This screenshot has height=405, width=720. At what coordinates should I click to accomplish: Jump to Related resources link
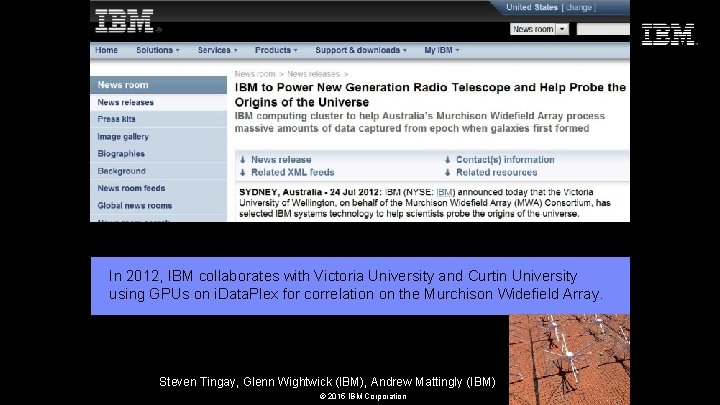point(496,173)
